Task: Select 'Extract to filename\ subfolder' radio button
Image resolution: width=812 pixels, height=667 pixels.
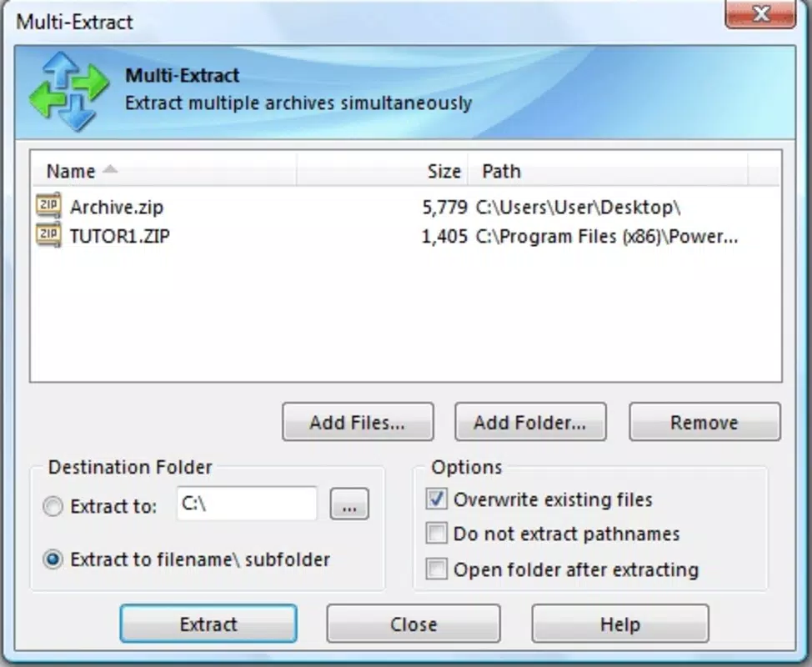Action: [x=53, y=559]
